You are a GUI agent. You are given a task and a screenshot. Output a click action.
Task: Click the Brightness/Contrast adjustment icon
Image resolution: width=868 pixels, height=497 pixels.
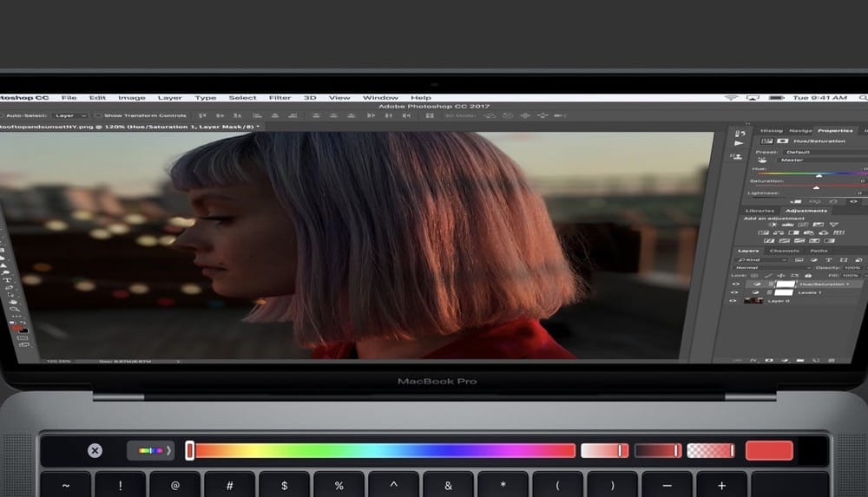coord(773,225)
